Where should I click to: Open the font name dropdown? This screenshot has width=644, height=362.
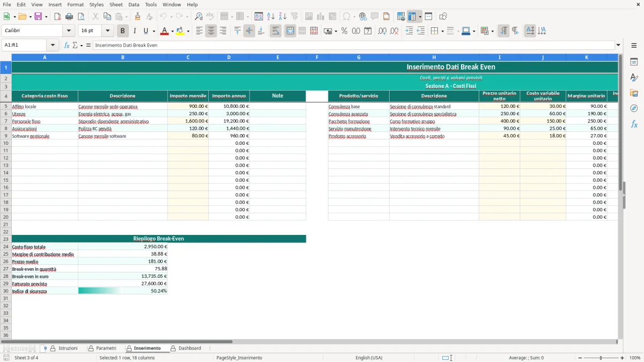[x=69, y=31]
